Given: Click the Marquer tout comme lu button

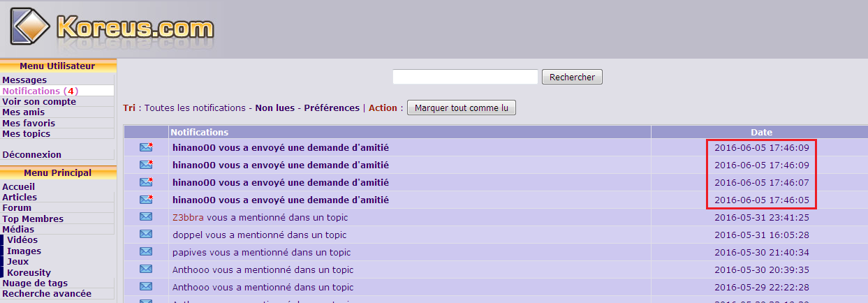Looking at the screenshot, I should [461, 108].
